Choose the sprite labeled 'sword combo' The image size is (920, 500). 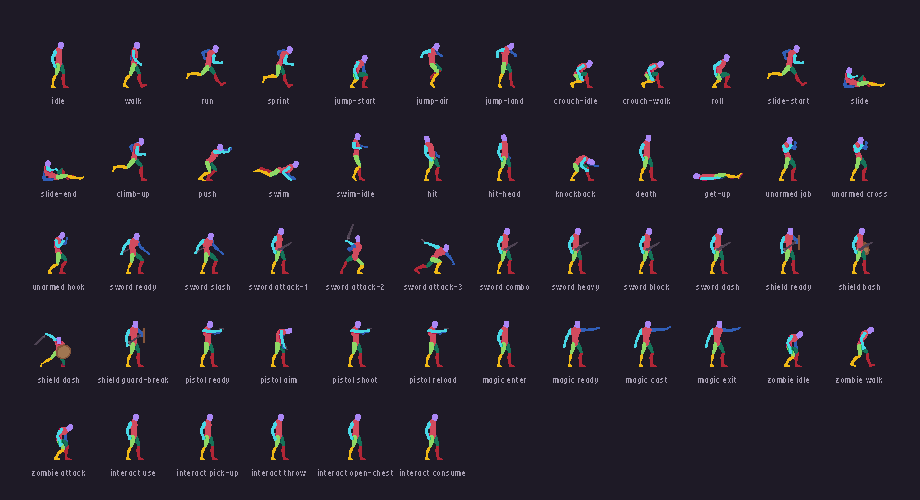click(x=506, y=251)
